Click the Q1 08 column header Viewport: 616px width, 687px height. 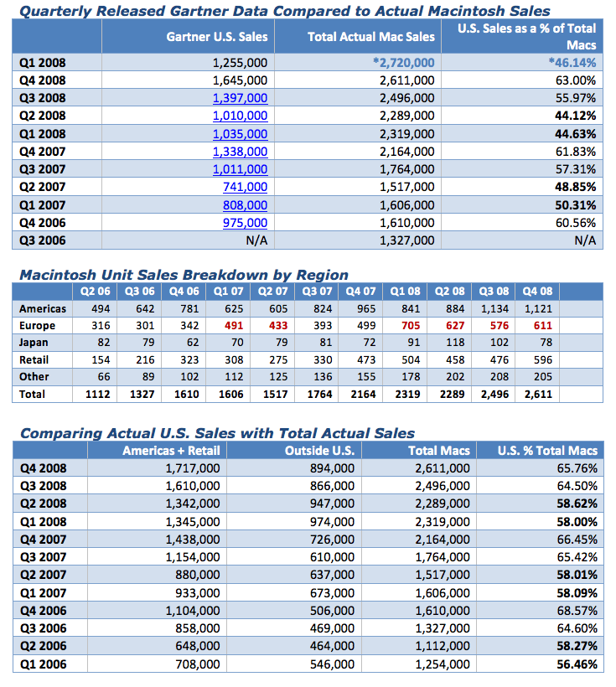405,292
